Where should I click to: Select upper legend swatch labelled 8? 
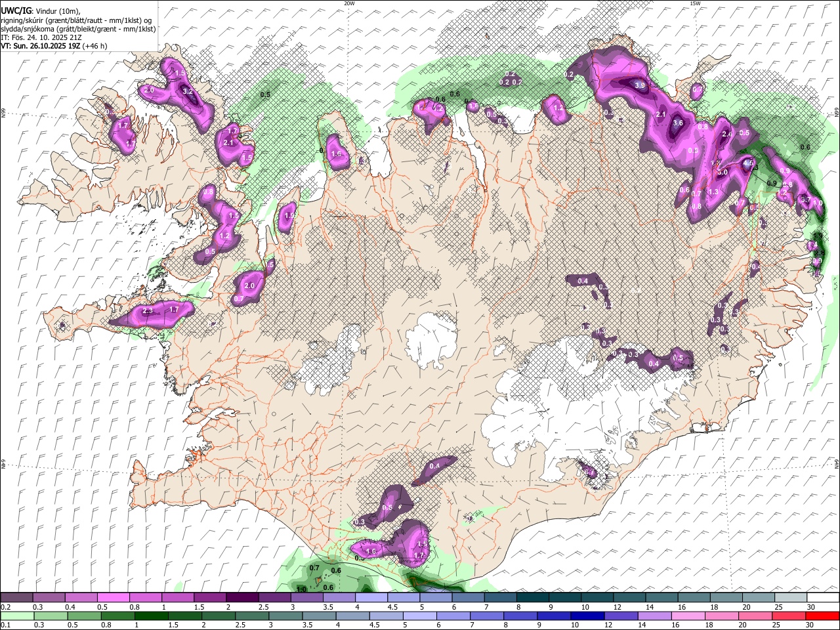[533, 597]
